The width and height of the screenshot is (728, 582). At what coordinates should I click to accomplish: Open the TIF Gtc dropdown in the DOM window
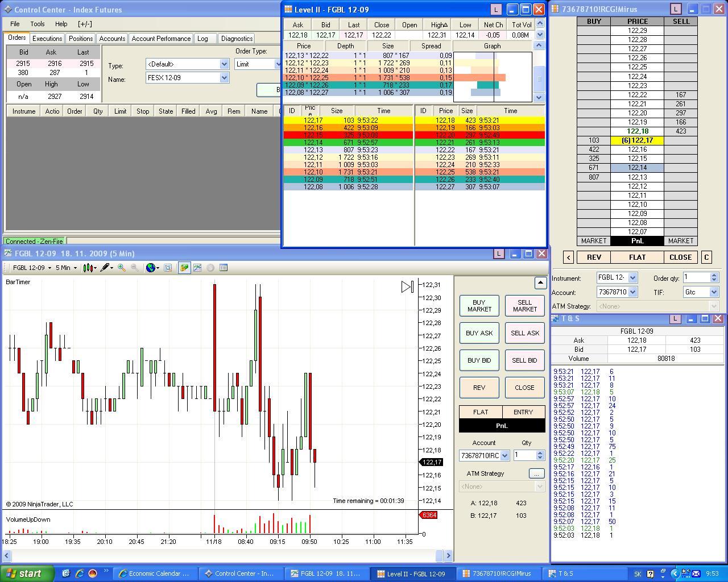tap(714, 292)
